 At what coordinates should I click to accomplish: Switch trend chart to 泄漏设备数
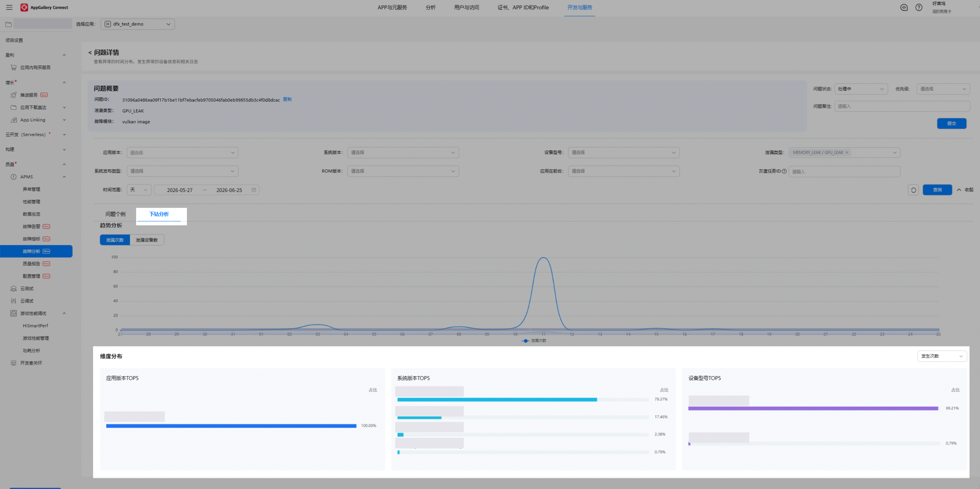pyautogui.click(x=147, y=240)
